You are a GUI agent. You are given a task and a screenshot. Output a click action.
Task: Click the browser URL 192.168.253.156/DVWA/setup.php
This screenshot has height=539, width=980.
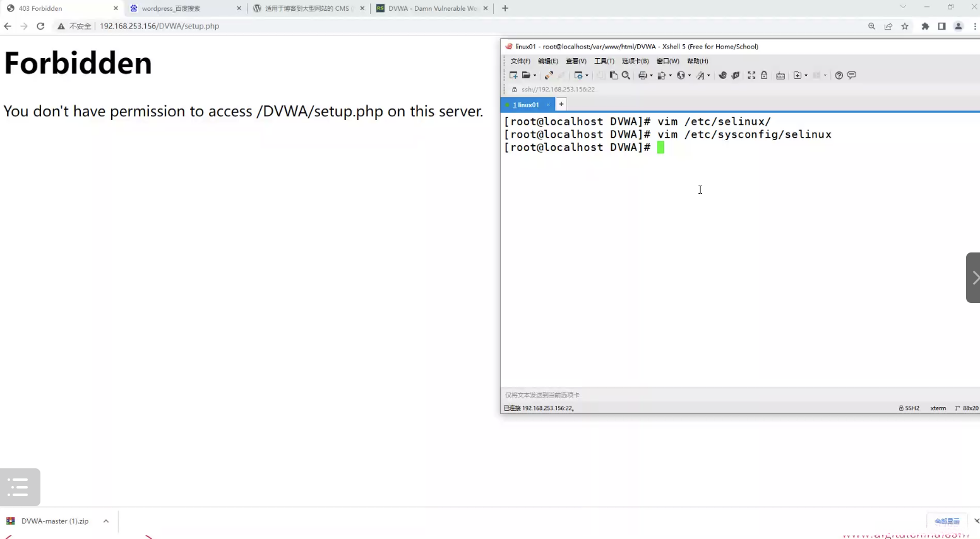coord(159,26)
